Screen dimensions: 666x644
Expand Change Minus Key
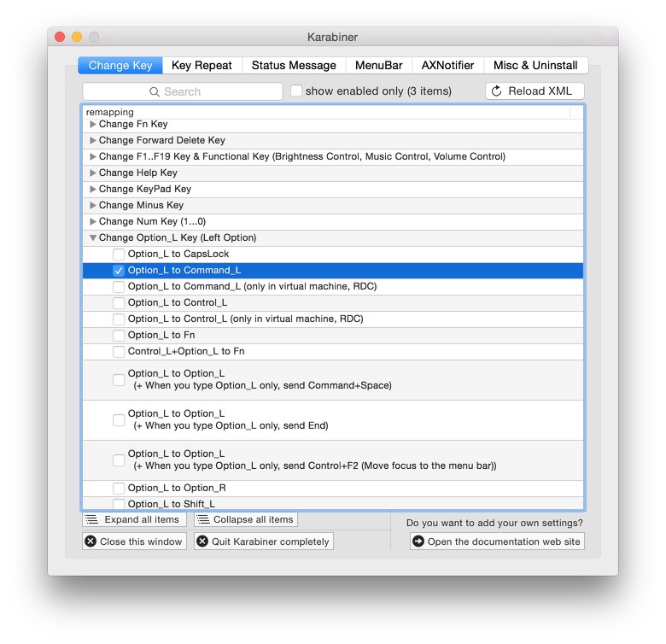(92, 205)
